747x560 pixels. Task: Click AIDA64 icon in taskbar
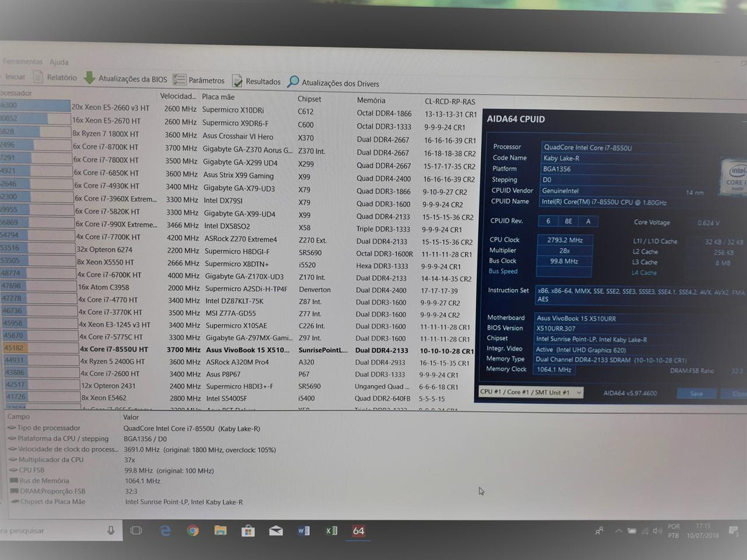tap(358, 531)
